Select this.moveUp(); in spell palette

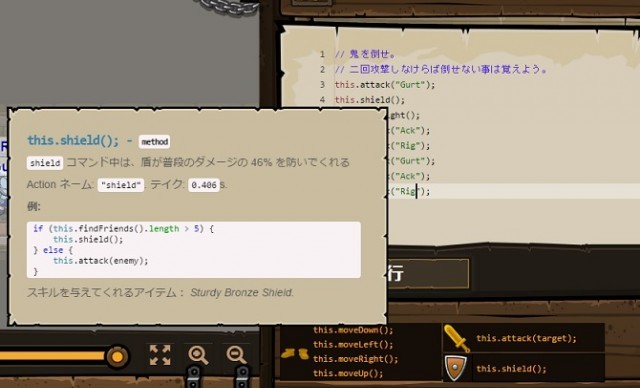point(348,373)
